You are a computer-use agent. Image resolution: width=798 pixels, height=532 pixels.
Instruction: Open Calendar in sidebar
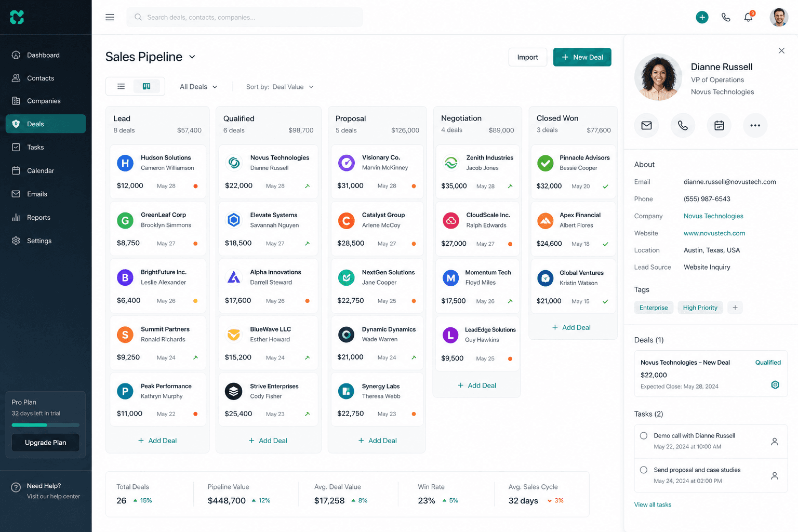point(46,170)
